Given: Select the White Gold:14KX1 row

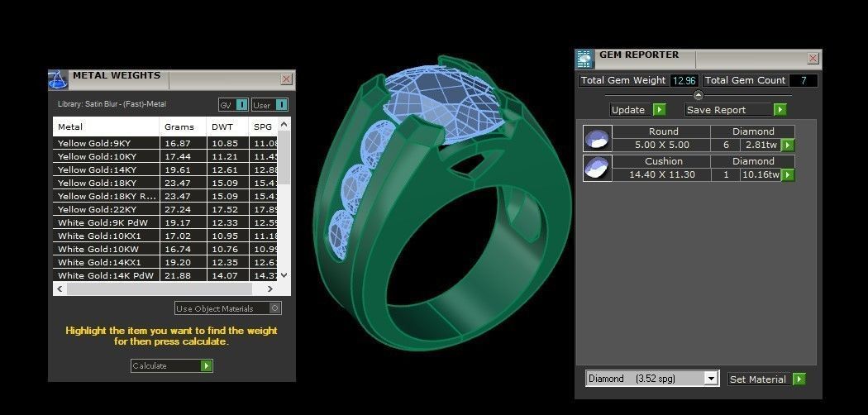Looking at the screenshot, I should [165, 263].
